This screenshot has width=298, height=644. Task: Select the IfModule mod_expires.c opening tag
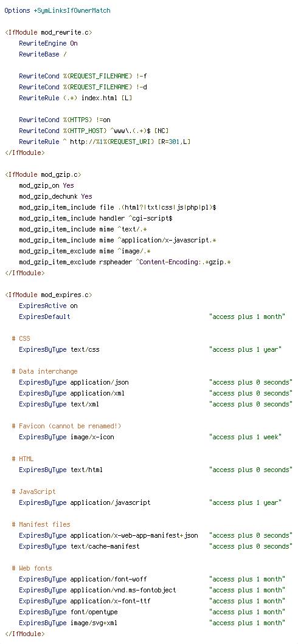point(49,295)
